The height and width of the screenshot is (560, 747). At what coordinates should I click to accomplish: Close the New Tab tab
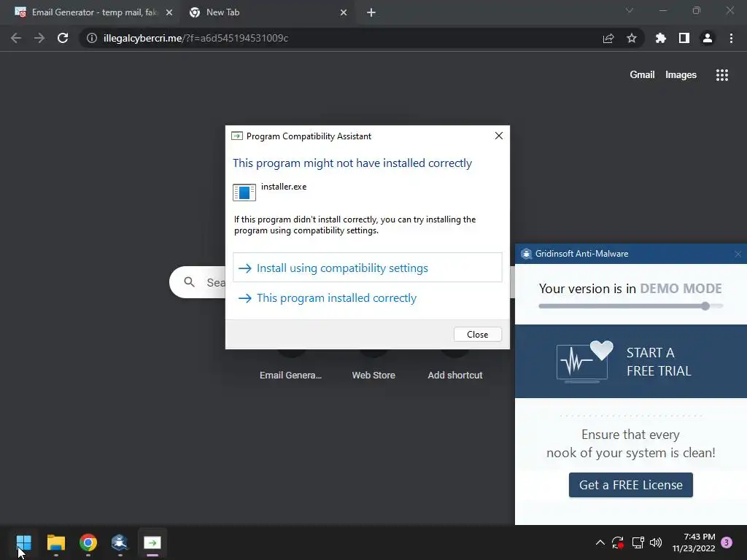click(344, 12)
